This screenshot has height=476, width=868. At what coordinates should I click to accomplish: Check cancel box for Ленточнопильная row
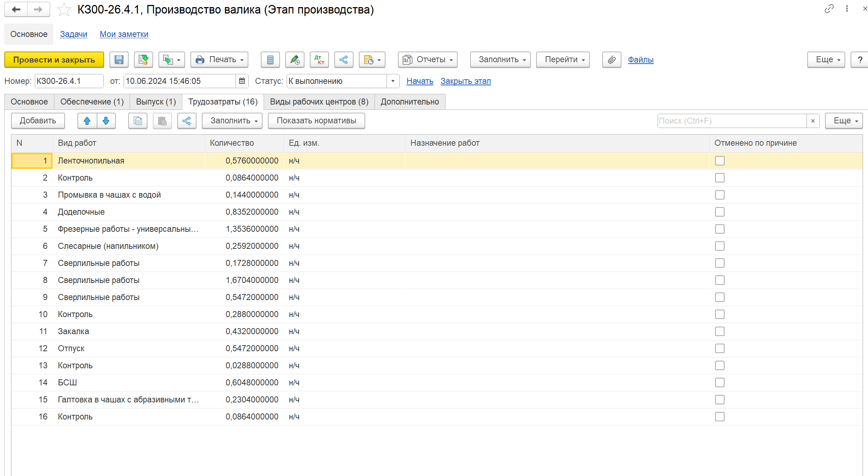tap(719, 161)
